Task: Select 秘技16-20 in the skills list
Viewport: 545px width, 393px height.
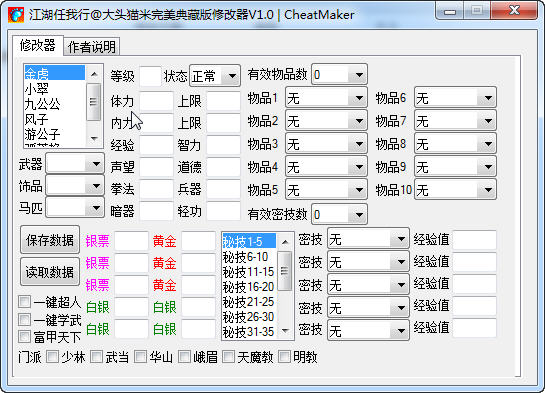Action: (249, 287)
